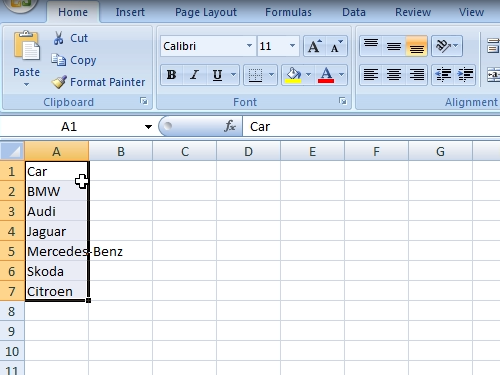Open the Calibri font name dropdown
The height and width of the screenshot is (375, 500).
coord(249,46)
